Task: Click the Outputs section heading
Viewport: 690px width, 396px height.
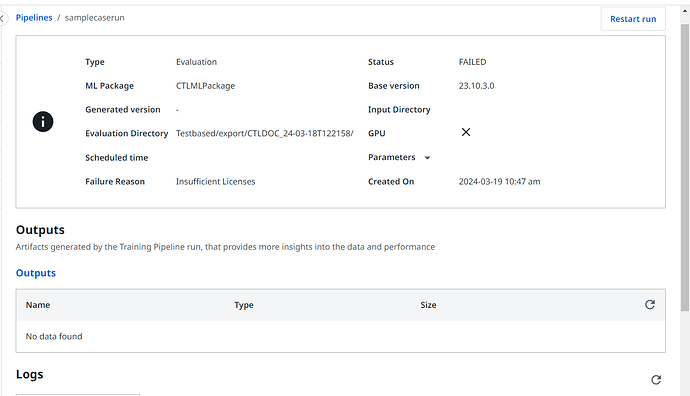Action: point(40,230)
